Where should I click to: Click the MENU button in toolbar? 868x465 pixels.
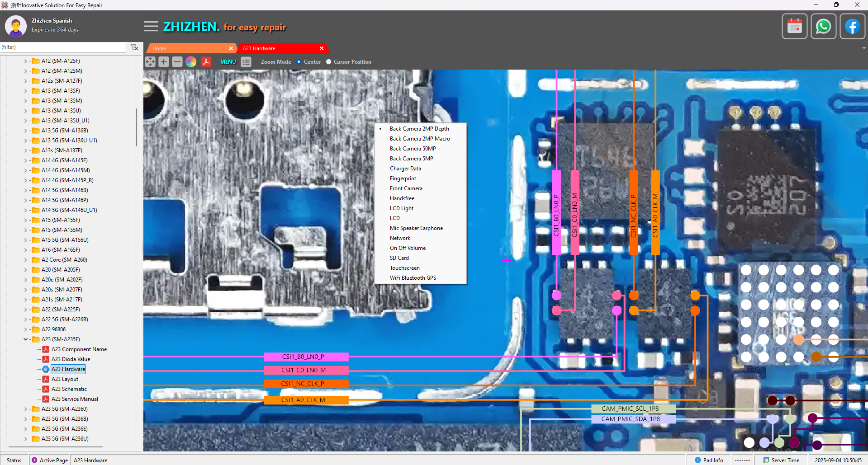coord(228,62)
